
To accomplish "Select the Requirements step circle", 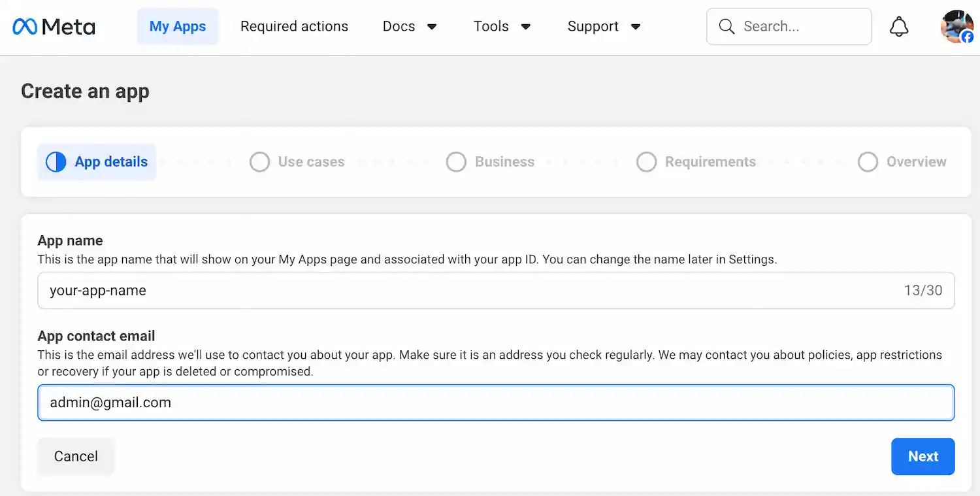I will (x=646, y=161).
